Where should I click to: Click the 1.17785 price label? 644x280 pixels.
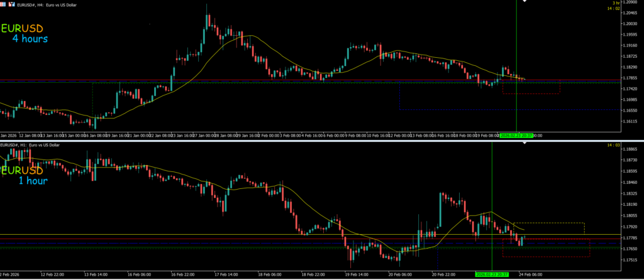pyautogui.click(x=630, y=238)
